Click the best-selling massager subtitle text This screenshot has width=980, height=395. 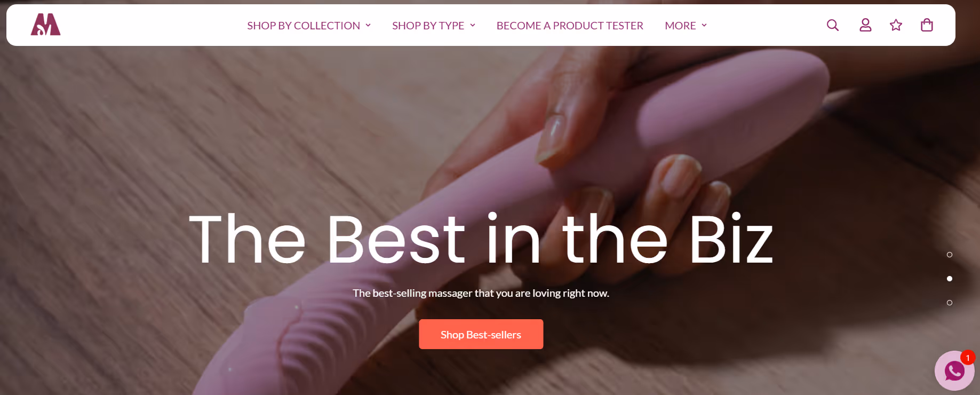[481, 293]
